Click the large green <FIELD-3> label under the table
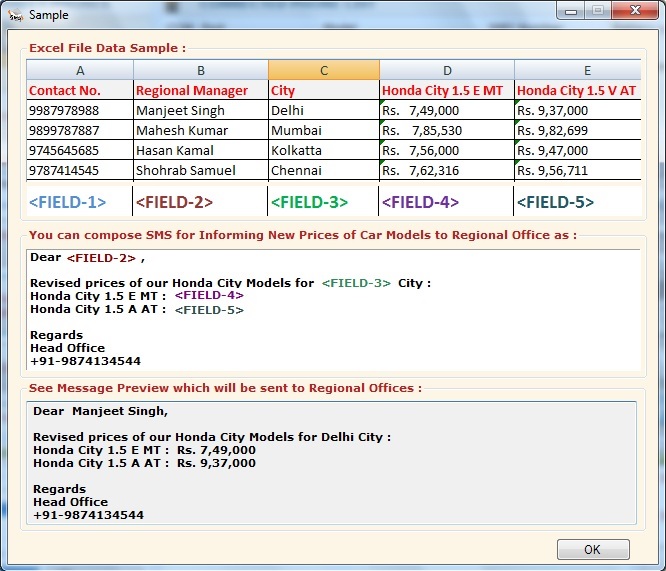This screenshot has height=571, width=666. pos(309,202)
